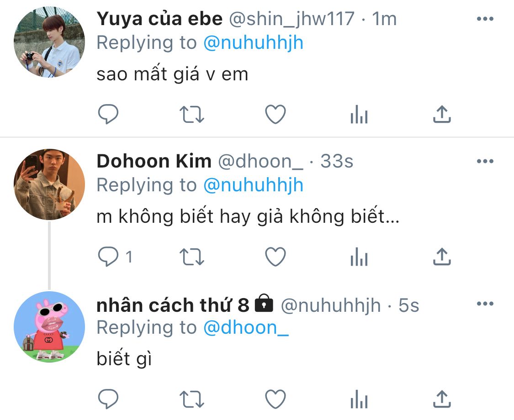Share Yuya của ebe's tweet

click(442, 114)
